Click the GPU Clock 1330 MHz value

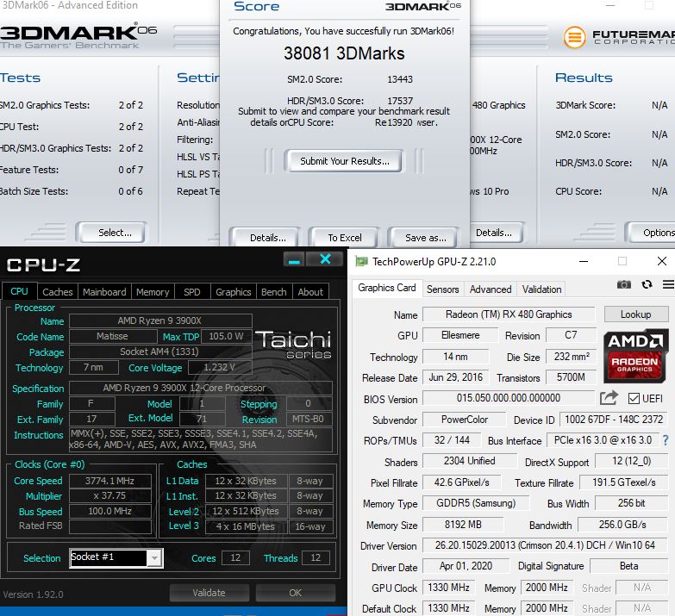448,588
